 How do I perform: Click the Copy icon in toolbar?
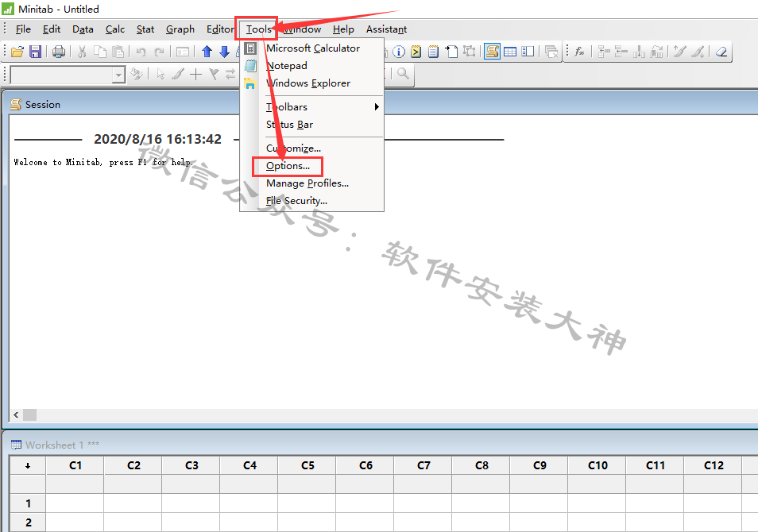click(100, 52)
